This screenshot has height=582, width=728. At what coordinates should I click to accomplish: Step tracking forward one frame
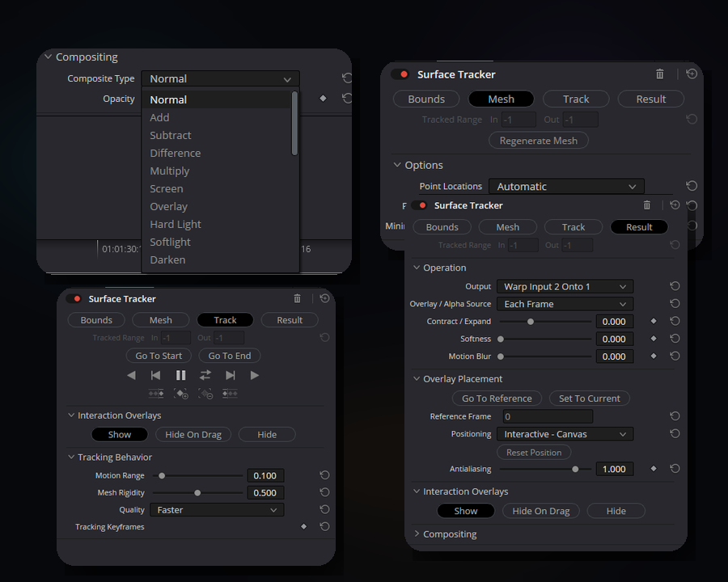(x=231, y=375)
